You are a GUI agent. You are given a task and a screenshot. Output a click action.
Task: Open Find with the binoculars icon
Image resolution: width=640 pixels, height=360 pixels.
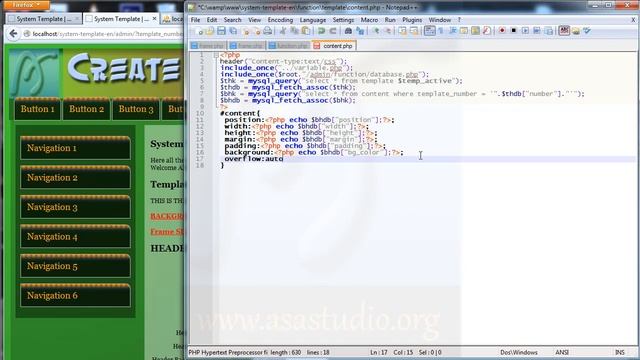[x=348, y=31]
